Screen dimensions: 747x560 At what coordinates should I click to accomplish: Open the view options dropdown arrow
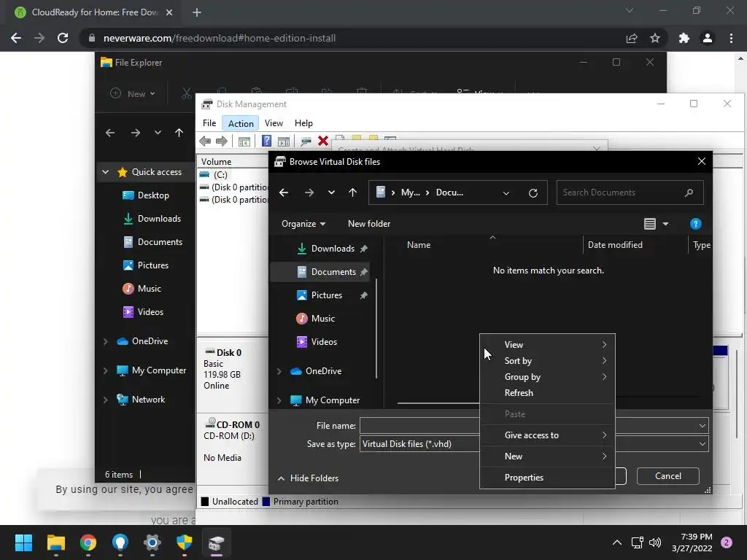point(665,224)
